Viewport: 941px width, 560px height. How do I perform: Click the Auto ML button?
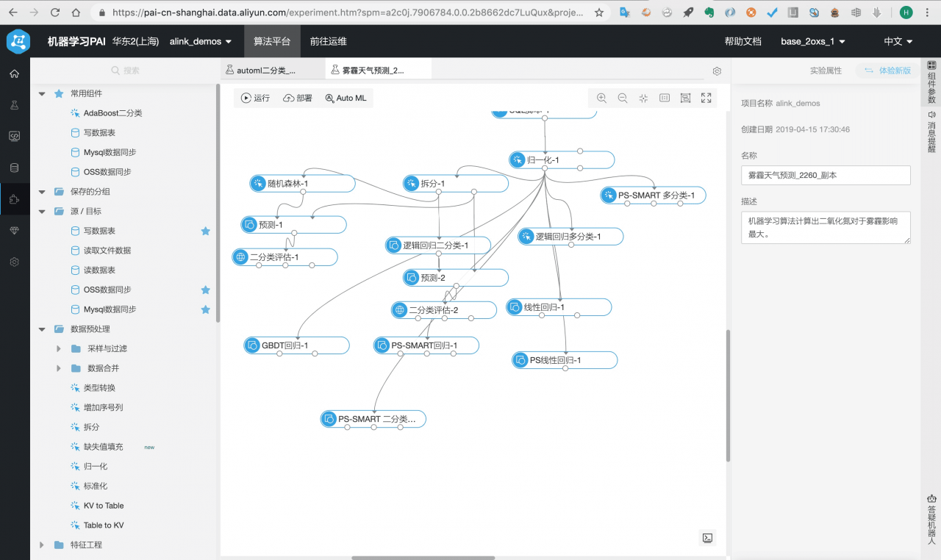click(346, 98)
